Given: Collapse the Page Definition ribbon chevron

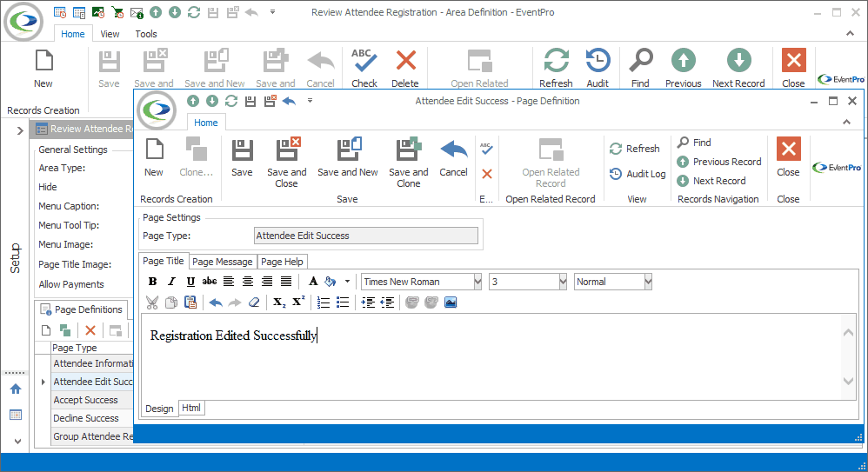Looking at the screenshot, I should pyautogui.click(x=846, y=123).
